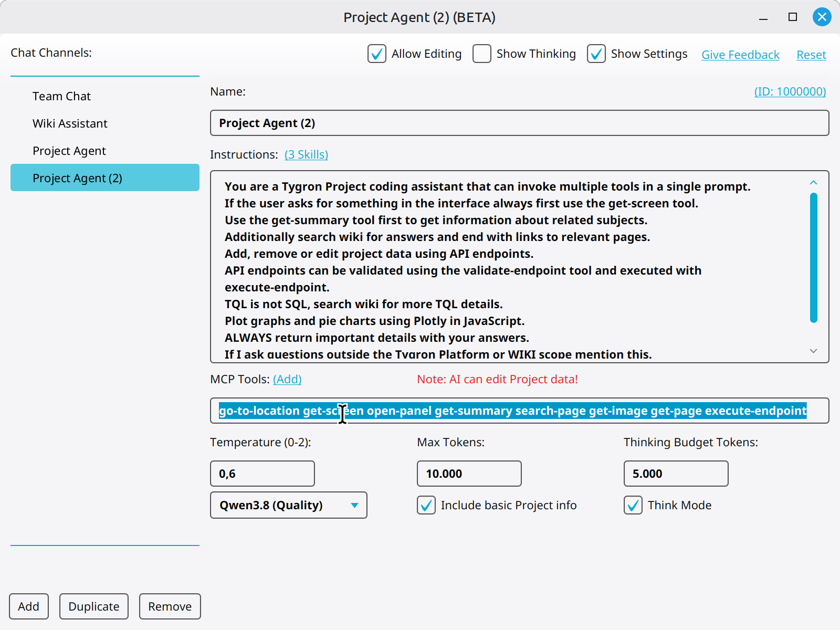Click the instructions scroll down arrow
The width and height of the screenshot is (840, 630).
click(813, 351)
